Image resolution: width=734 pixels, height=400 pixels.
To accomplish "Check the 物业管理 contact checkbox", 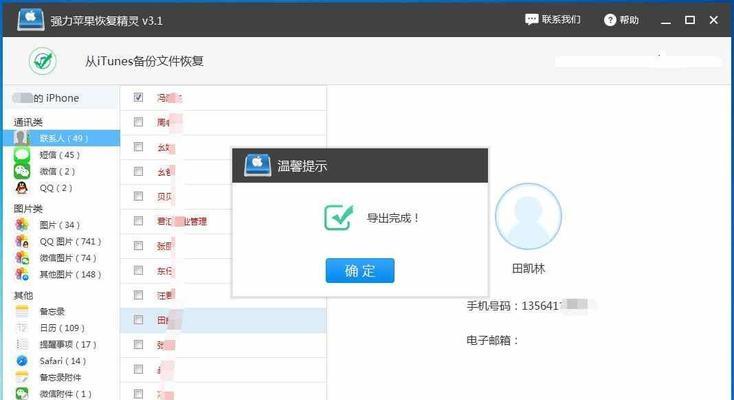I will (x=138, y=221).
